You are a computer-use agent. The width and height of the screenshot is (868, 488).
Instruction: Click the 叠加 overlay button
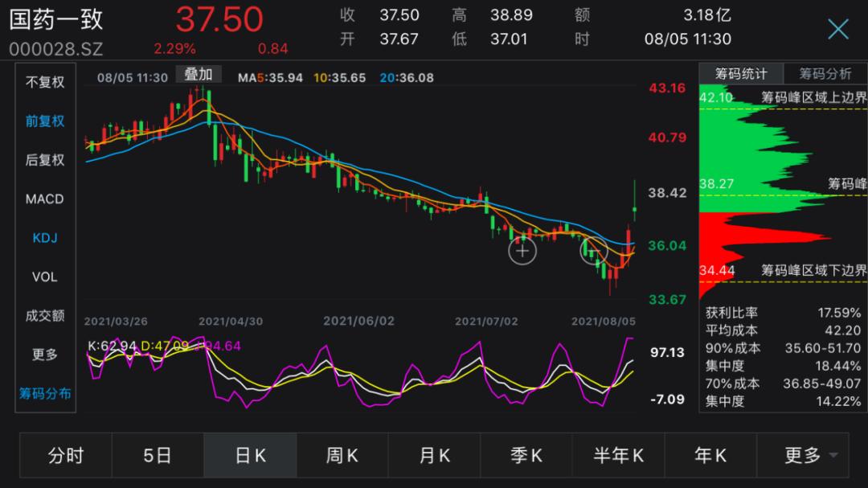199,74
